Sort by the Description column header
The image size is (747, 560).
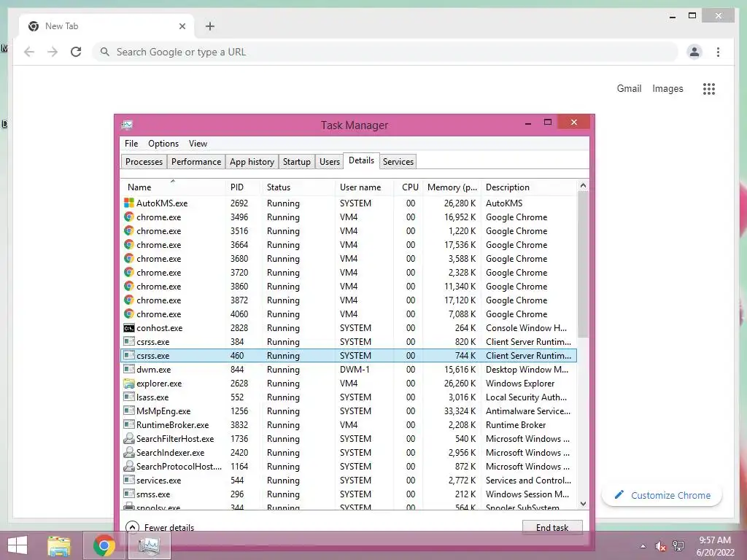(528, 187)
